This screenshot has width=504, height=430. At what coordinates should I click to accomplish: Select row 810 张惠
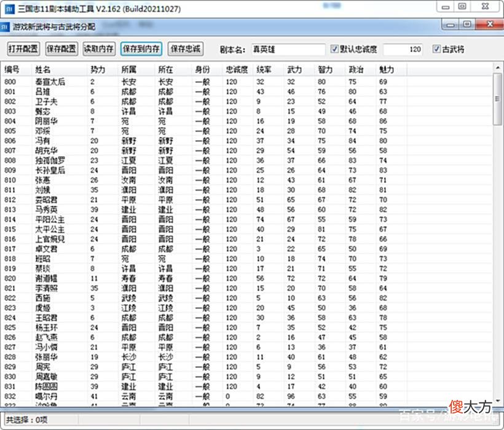point(247,180)
